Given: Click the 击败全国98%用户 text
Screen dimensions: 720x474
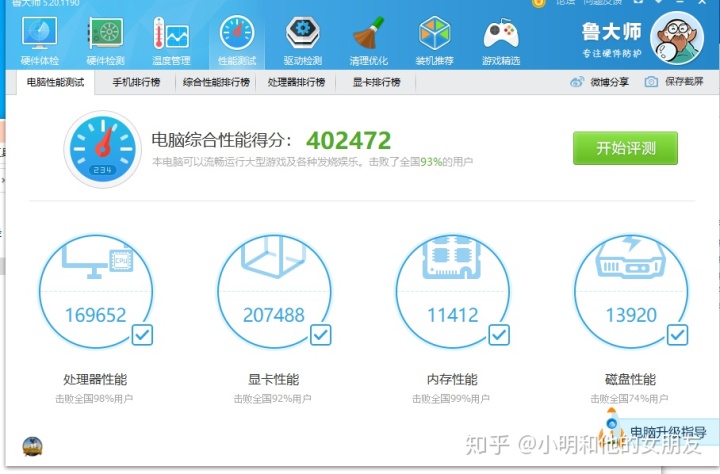Looking at the screenshot, I should point(94,399).
